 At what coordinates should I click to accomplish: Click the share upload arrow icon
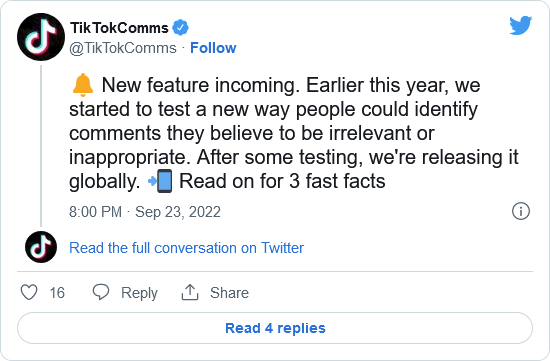pos(190,292)
